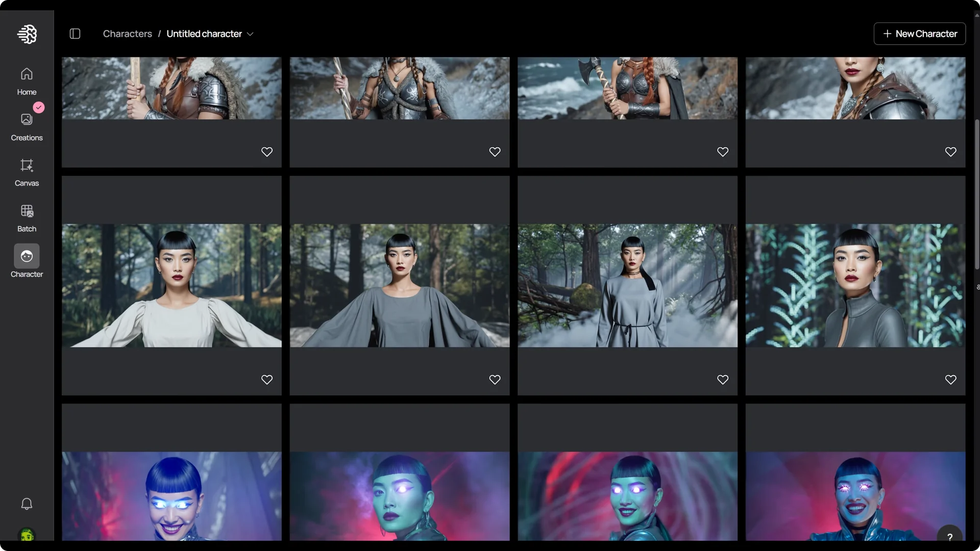Viewport: 980px width, 551px height.
Task: Favorite the viking warrior image
Action: [267, 152]
